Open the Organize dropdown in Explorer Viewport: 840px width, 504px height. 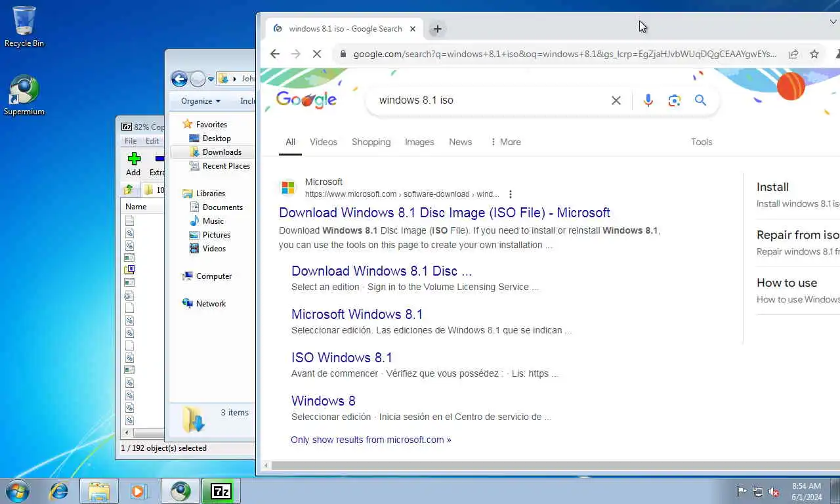[x=201, y=101]
